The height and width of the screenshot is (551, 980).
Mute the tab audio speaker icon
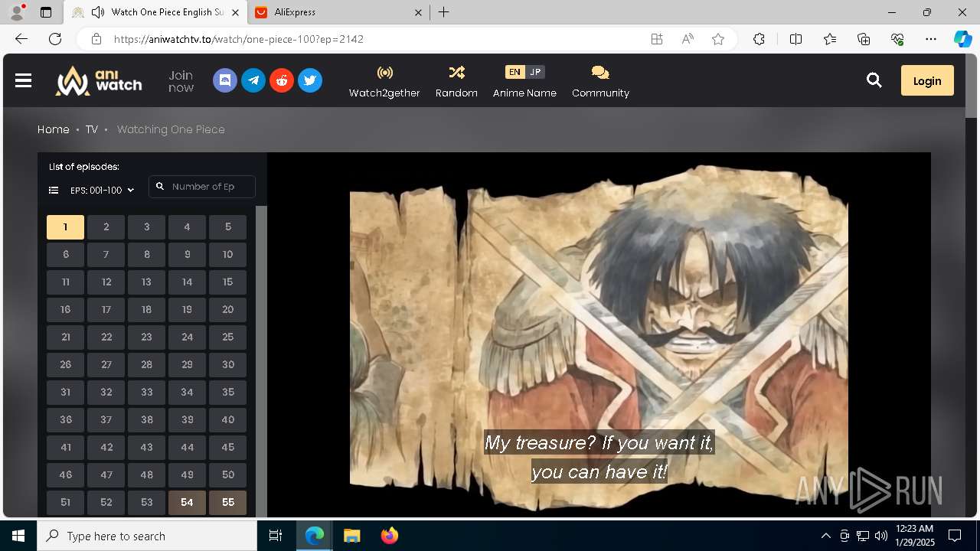click(x=98, y=12)
